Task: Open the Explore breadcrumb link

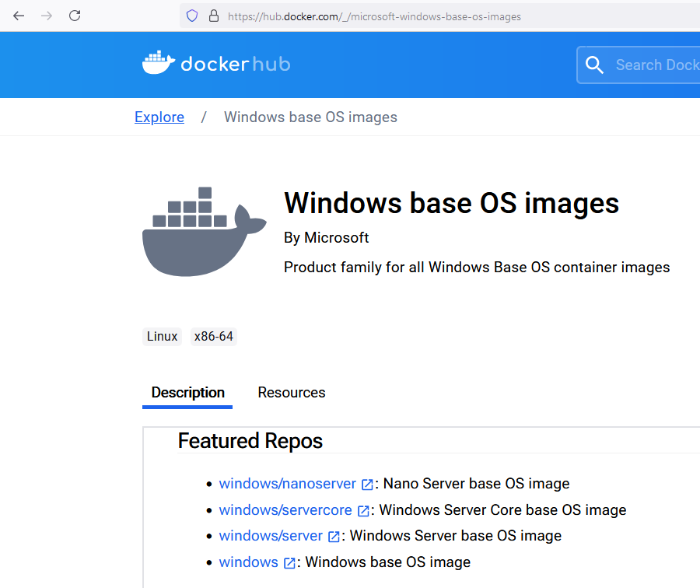Action: tap(159, 117)
